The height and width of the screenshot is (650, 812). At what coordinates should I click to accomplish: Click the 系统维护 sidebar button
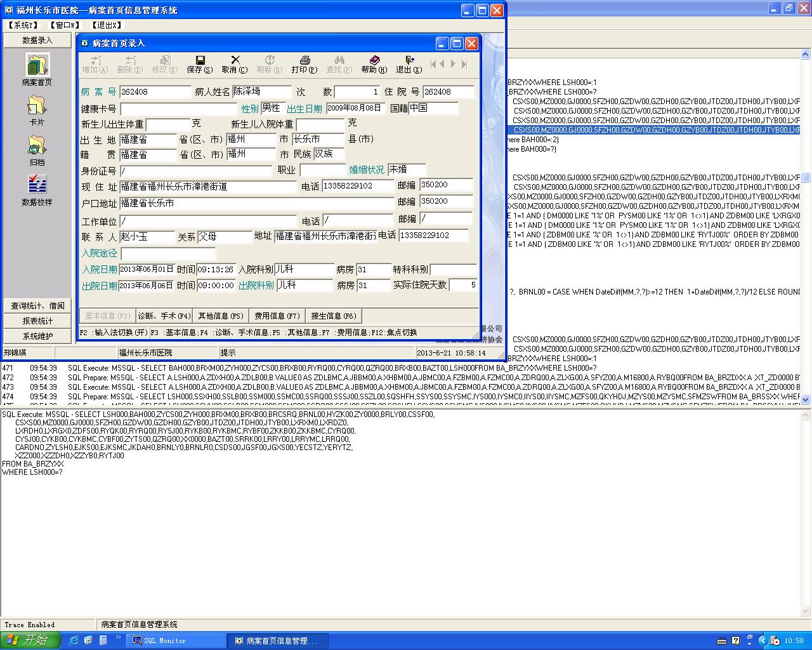point(37,336)
